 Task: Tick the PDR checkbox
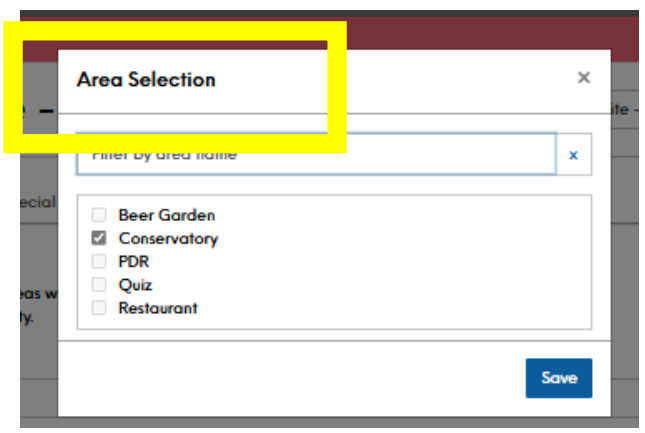pyautogui.click(x=99, y=262)
